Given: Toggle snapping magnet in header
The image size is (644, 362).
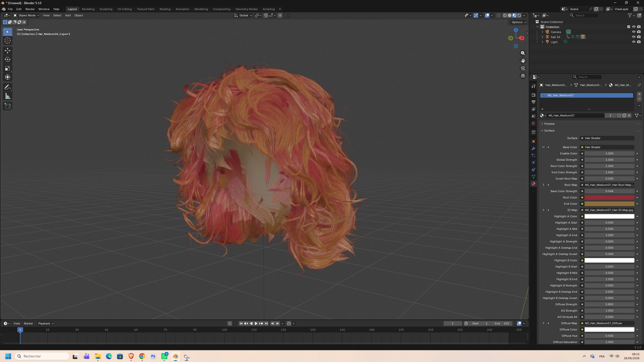Looking at the screenshot, I should [x=266, y=15].
